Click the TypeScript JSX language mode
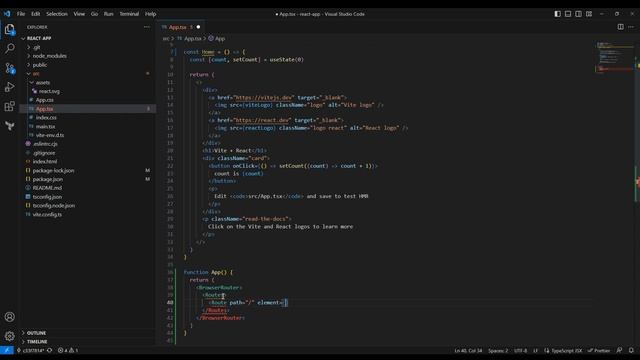Viewport: 640px width, 360px height. (567, 350)
